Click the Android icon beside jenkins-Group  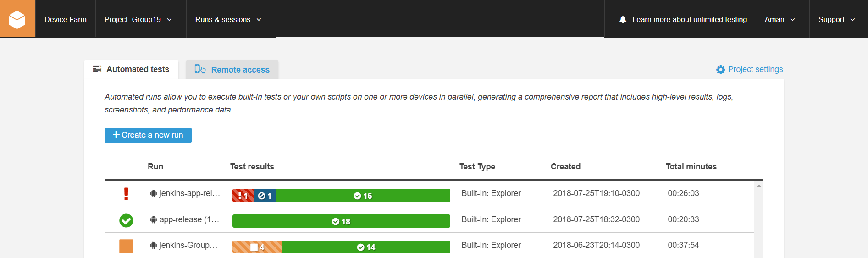(x=154, y=246)
